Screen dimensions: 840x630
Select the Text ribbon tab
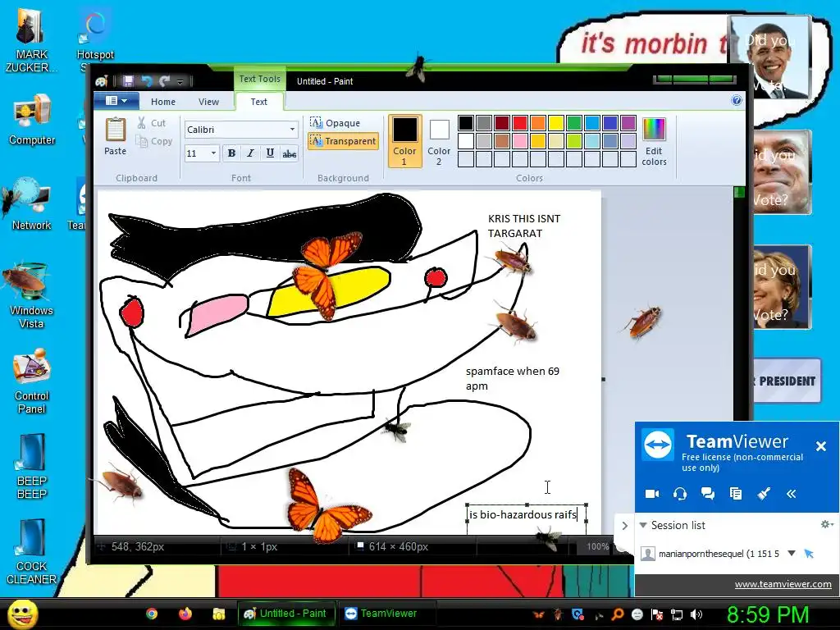(258, 101)
